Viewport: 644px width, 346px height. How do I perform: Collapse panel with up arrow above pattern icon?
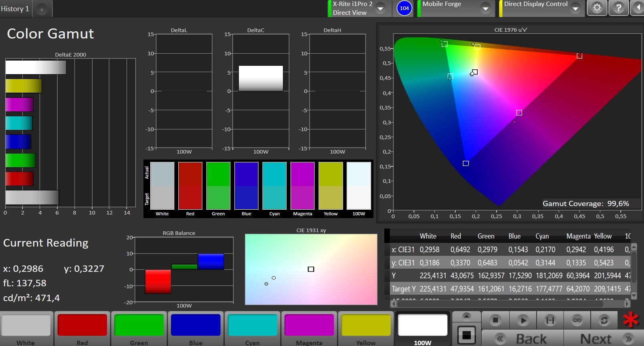pos(466,316)
